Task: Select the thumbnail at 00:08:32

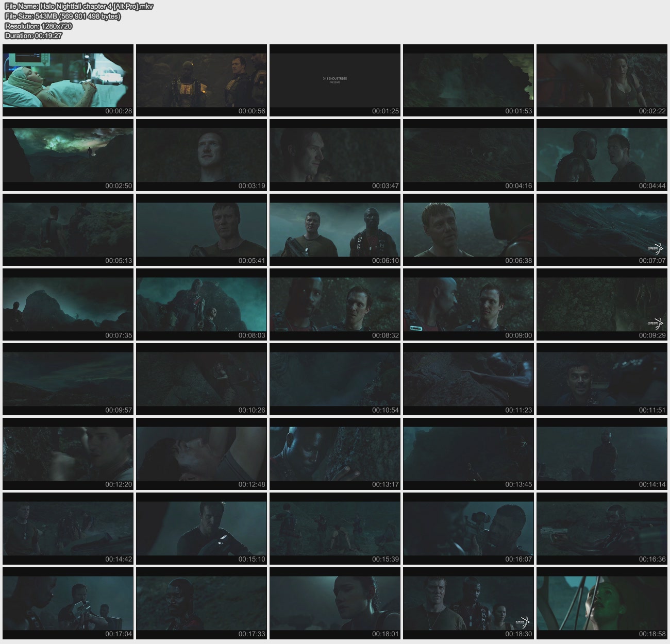Action: tap(335, 304)
